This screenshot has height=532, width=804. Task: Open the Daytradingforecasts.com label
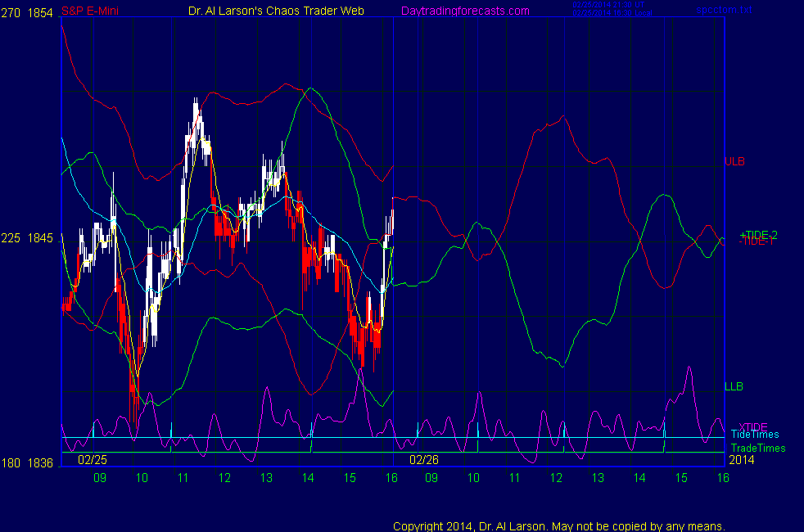coord(465,11)
